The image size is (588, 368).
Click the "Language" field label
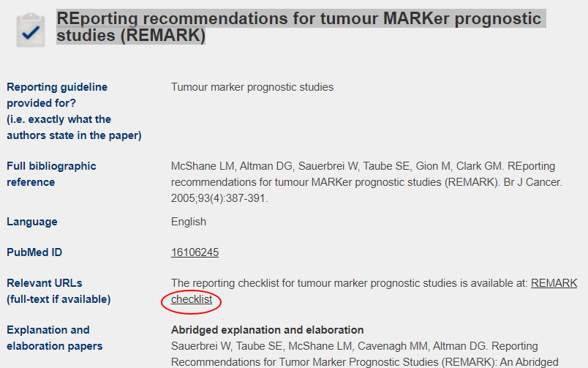(31, 222)
